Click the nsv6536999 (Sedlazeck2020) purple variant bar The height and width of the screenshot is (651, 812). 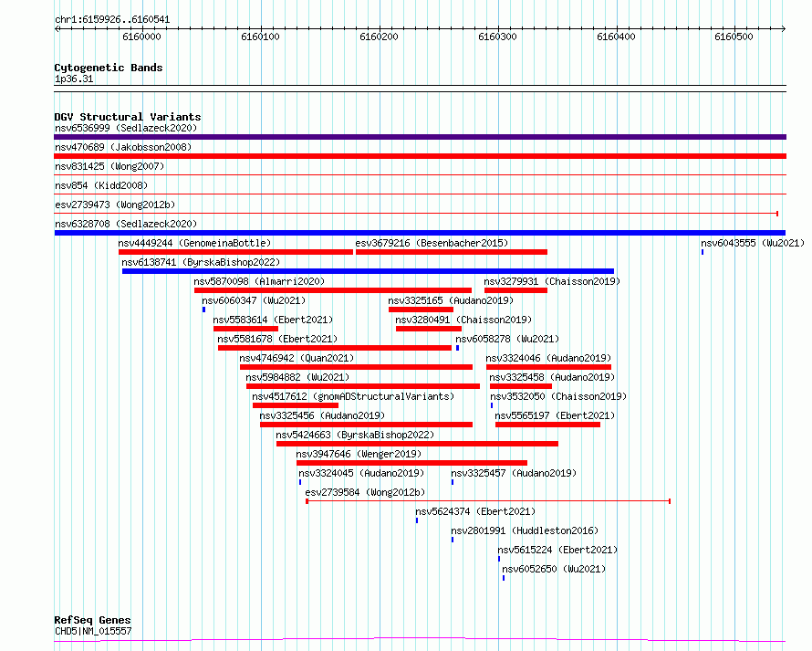point(420,137)
